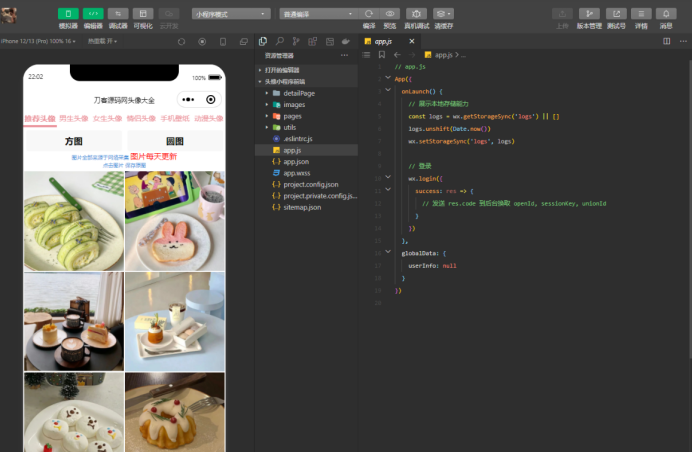Expand the detailPage folder
The height and width of the screenshot is (453, 692).
pyautogui.click(x=306, y=93)
